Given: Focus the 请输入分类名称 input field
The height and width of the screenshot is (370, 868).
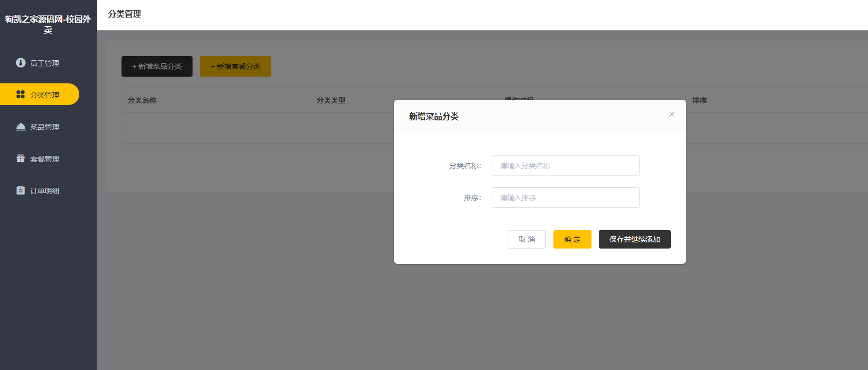Looking at the screenshot, I should (x=565, y=166).
